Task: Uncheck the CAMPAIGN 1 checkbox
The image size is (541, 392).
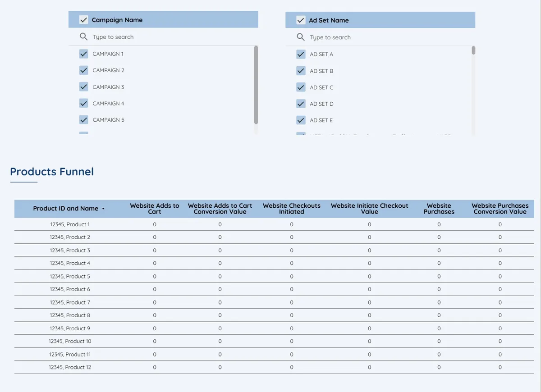Action: (83, 53)
